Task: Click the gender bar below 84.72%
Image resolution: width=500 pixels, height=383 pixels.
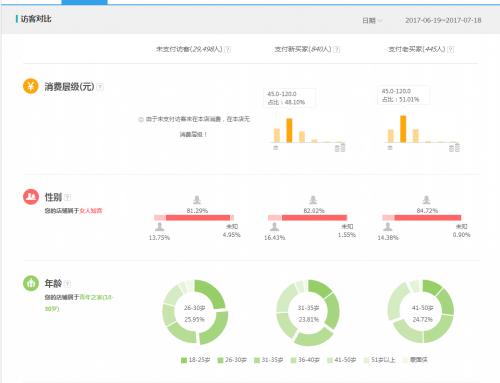Action: coord(422,218)
